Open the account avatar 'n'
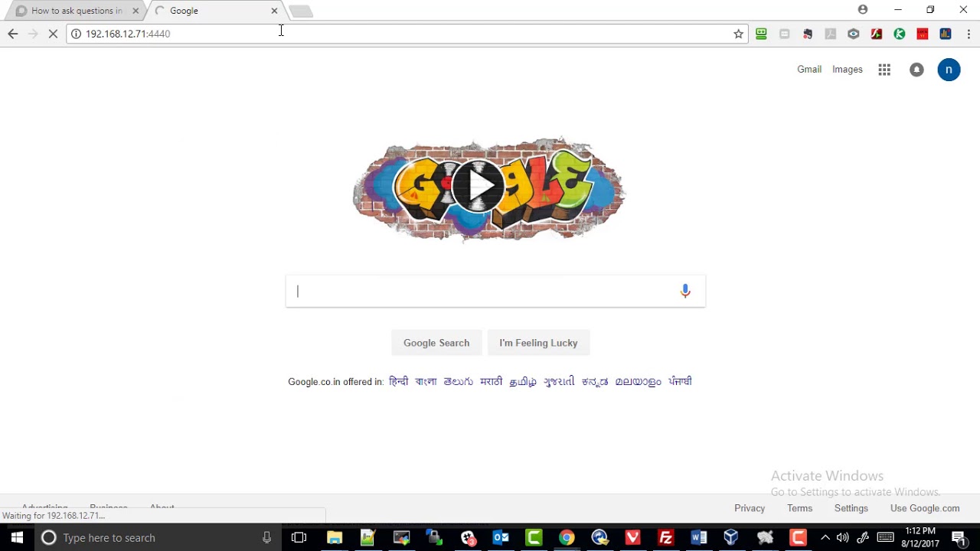 tap(949, 70)
